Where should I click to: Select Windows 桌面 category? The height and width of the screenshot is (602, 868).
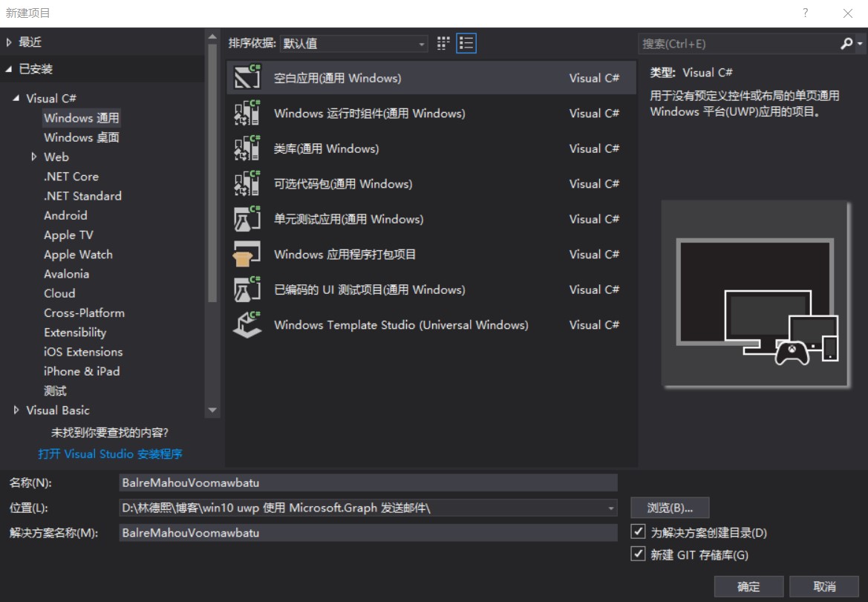click(x=82, y=137)
